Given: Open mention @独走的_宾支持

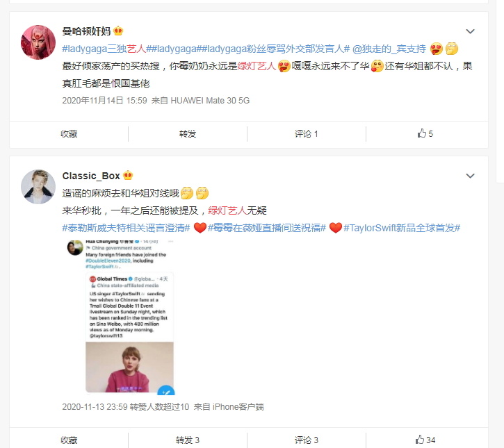Looking at the screenshot, I should [x=389, y=49].
